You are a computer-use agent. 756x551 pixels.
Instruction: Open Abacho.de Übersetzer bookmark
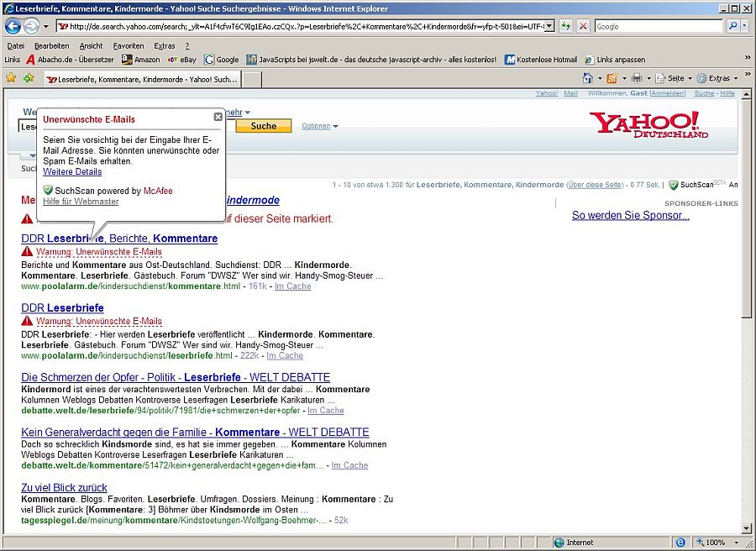coord(71,60)
